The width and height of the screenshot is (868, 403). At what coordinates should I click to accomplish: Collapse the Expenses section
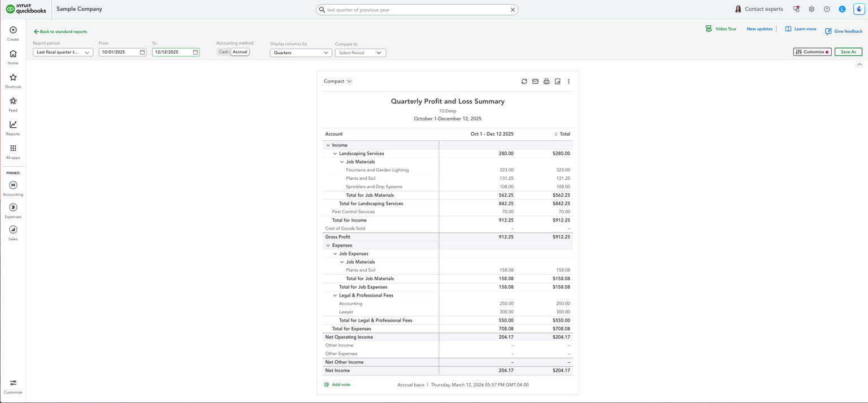[x=328, y=245]
